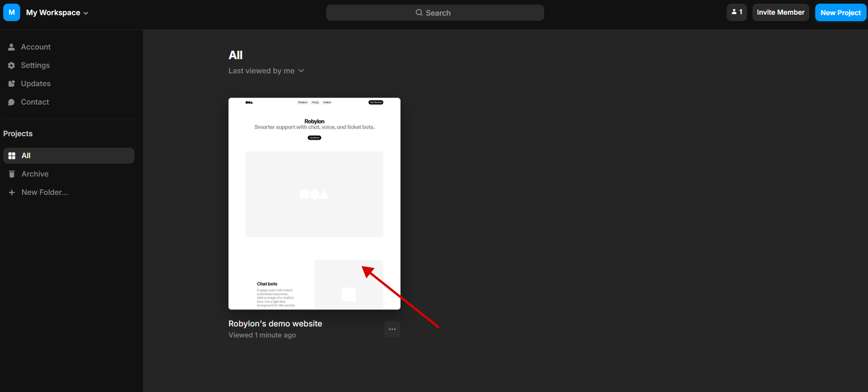Open the Robylon's demo website thumbnail

[314, 204]
